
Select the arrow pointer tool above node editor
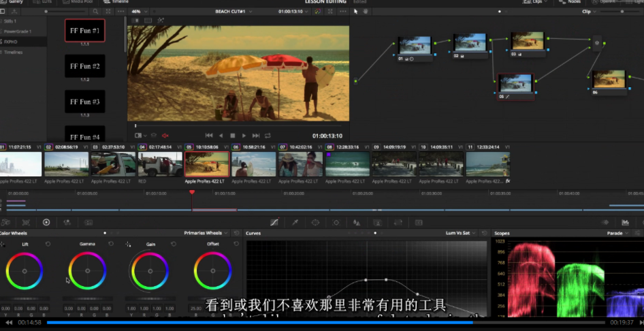[355, 12]
